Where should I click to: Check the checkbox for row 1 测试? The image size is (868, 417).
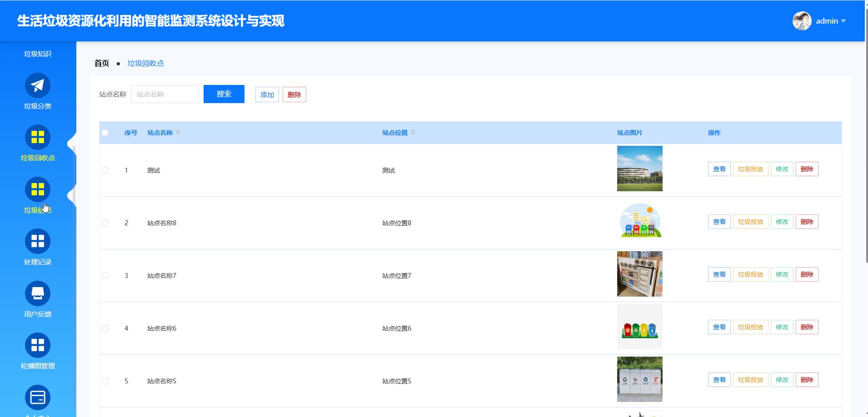(105, 170)
